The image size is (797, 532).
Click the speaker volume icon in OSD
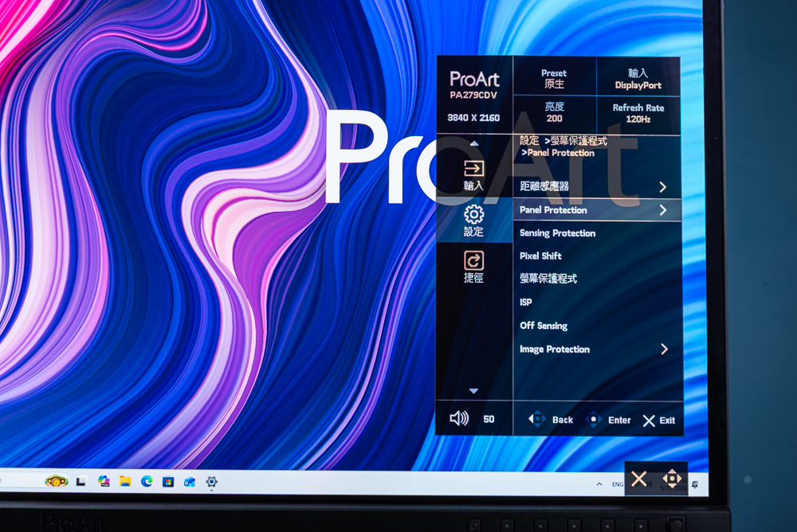[x=459, y=419]
